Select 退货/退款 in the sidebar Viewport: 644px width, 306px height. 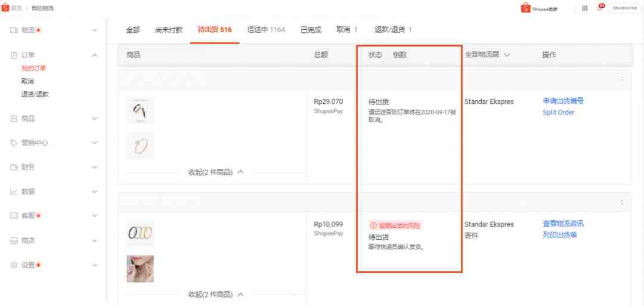(x=35, y=94)
